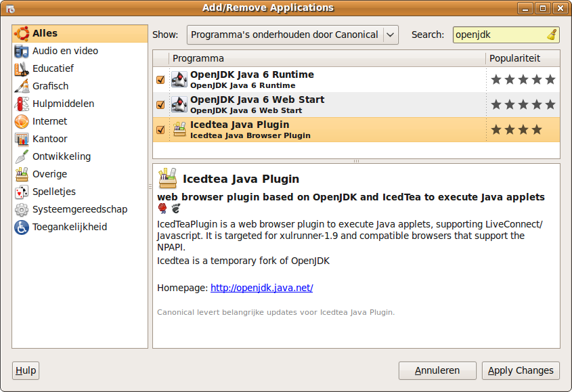Switch to the Ontwikkeling category

[x=61, y=157]
